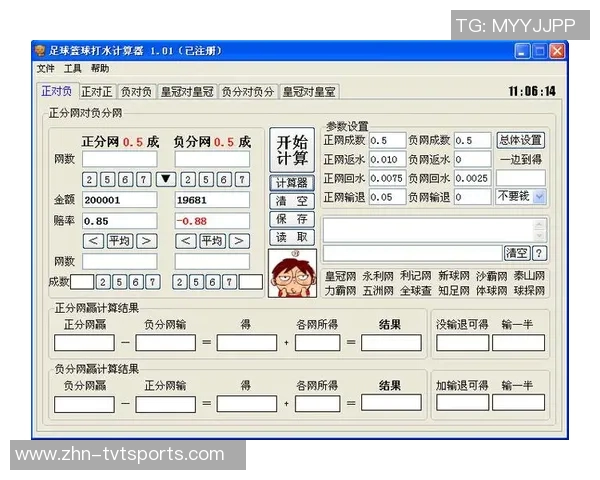Click 正分网 top row button 5
Screen dimensions: 600x480
(108, 180)
